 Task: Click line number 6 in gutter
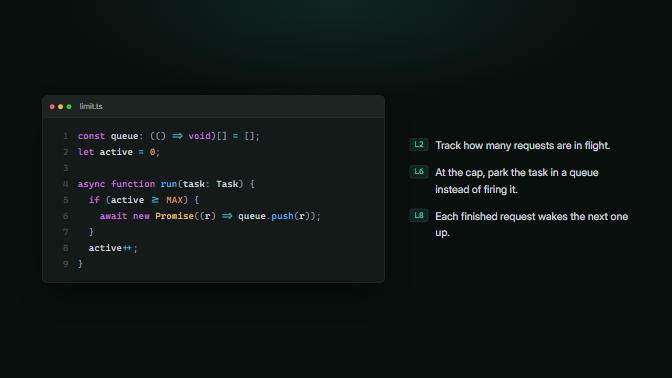click(66, 216)
